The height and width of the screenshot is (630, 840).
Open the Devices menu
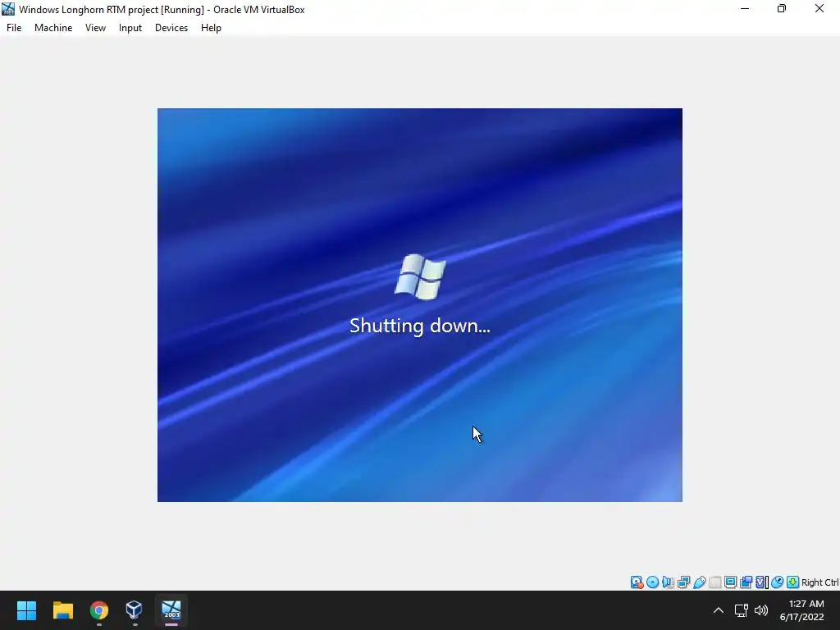click(171, 28)
